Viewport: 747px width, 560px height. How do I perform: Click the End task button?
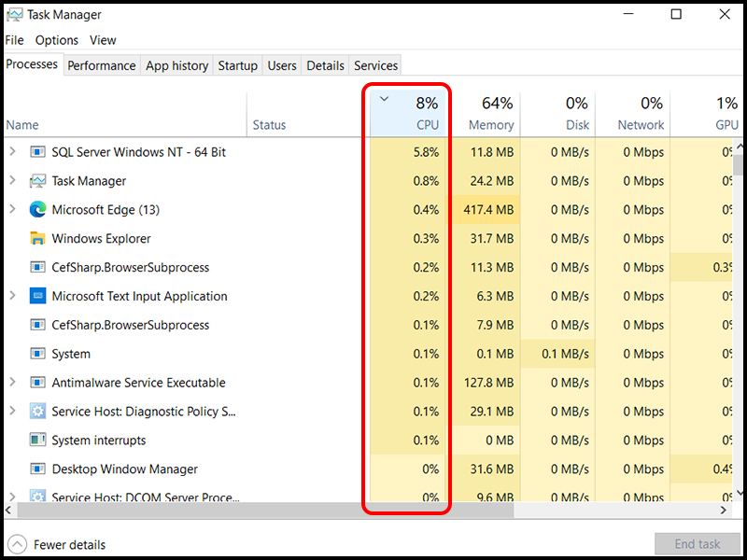[698, 544]
